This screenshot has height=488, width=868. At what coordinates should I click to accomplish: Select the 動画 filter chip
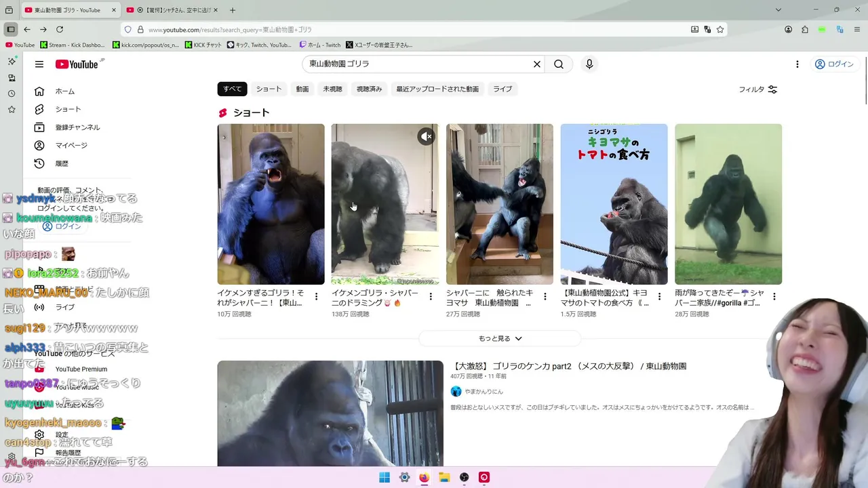pos(302,89)
